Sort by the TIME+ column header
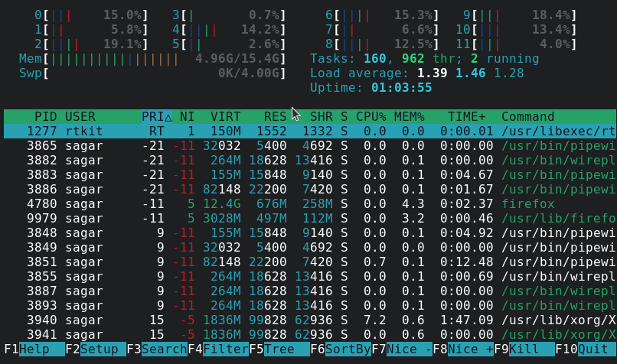 pyautogui.click(x=466, y=117)
